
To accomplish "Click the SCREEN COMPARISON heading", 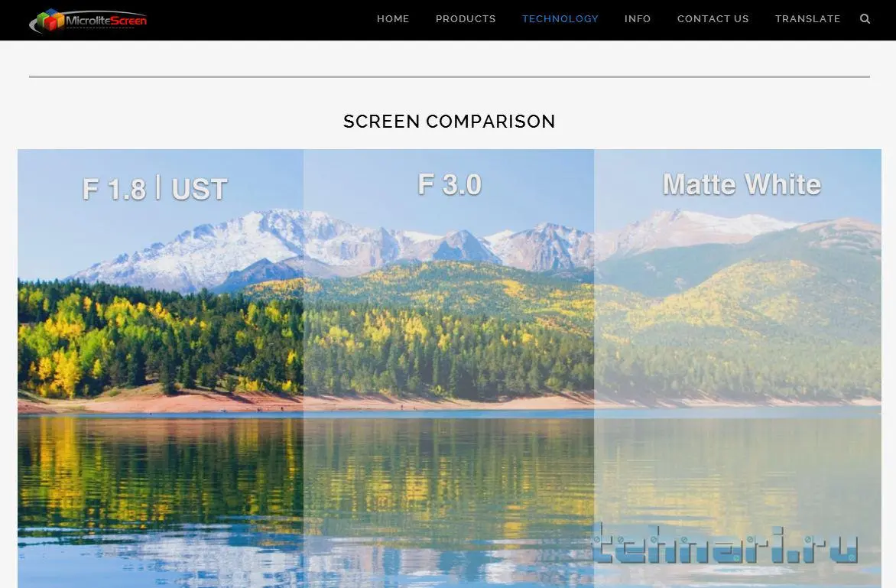I will (449, 121).
